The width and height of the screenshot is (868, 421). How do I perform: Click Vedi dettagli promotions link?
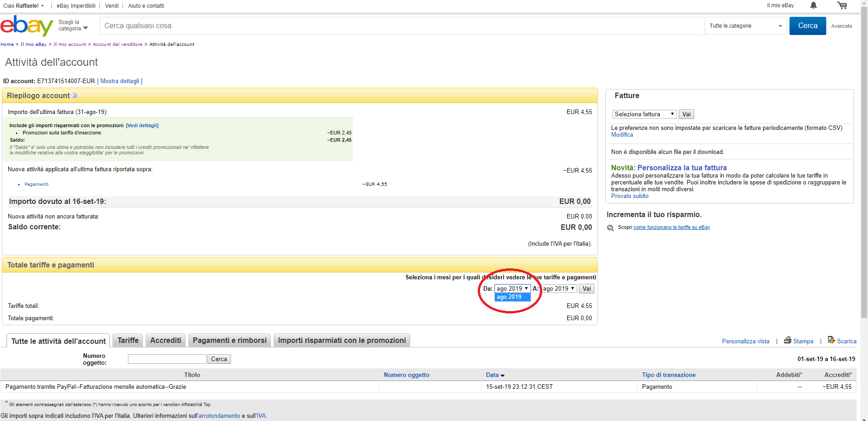click(142, 125)
